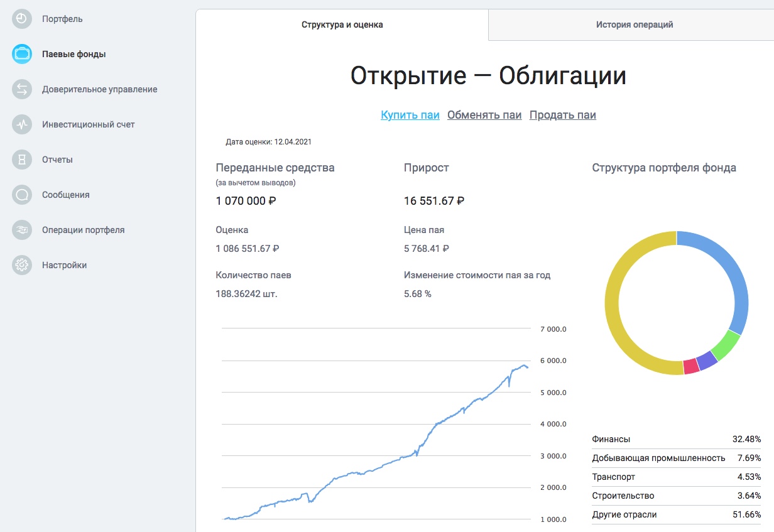Click the 1 070 000 ₽ transferred funds value
The image size is (774, 532).
[x=246, y=201]
